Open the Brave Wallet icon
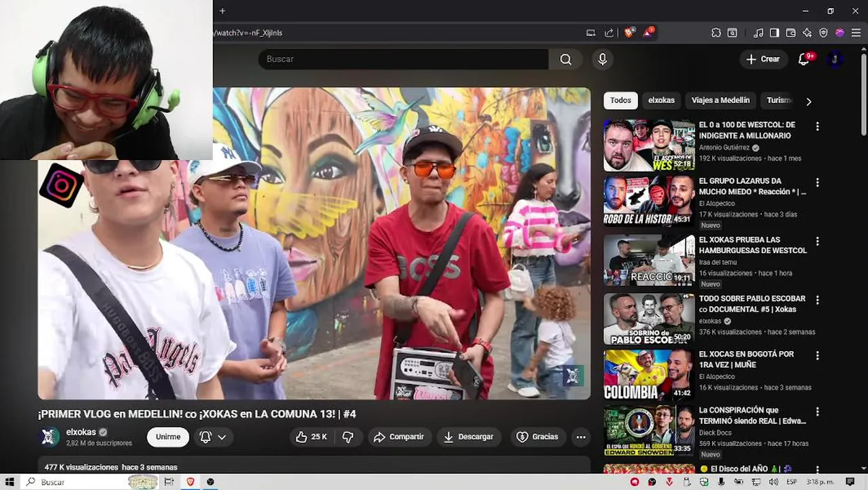The image size is (868, 490). [790, 33]
